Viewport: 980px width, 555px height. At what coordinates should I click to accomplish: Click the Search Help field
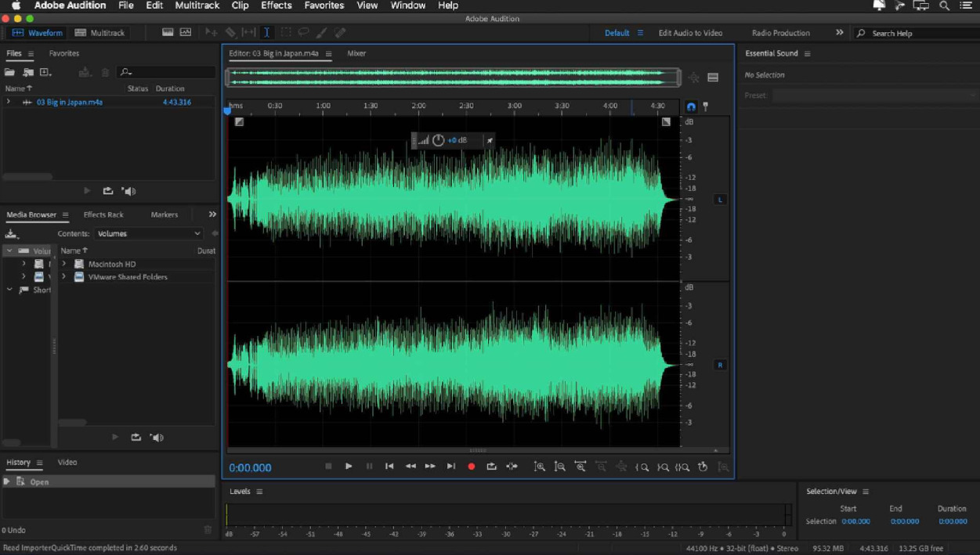[x=915, y=33]
